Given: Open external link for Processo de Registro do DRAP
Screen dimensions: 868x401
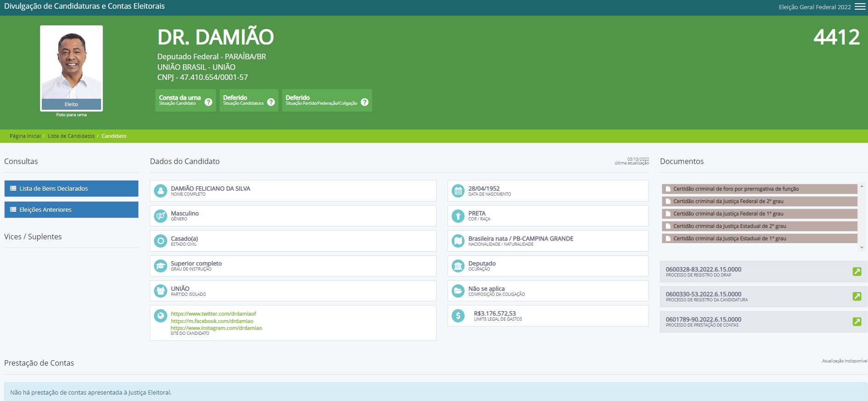Looking at the screenshot, I should click(x=857, y=271).
